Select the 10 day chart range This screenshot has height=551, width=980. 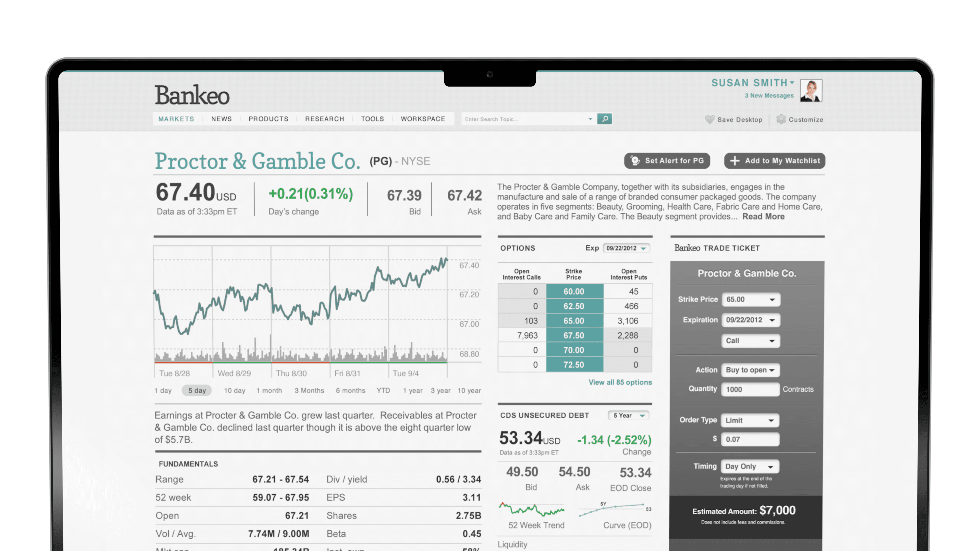click(x=234, y=391)
